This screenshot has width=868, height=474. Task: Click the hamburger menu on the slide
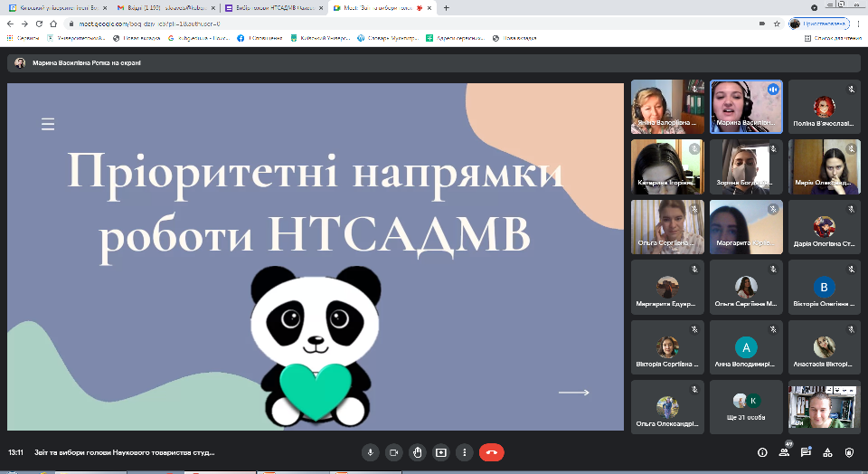48,124
